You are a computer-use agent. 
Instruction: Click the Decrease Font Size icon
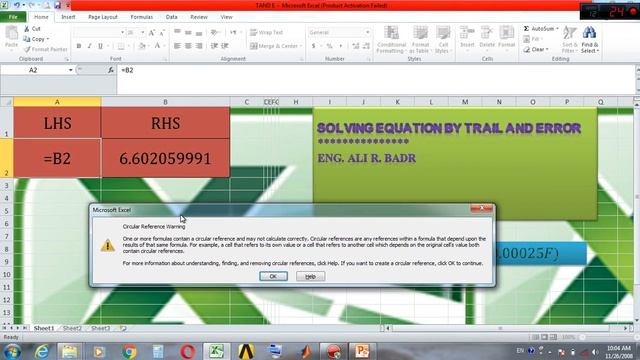(x=162, y=33)
